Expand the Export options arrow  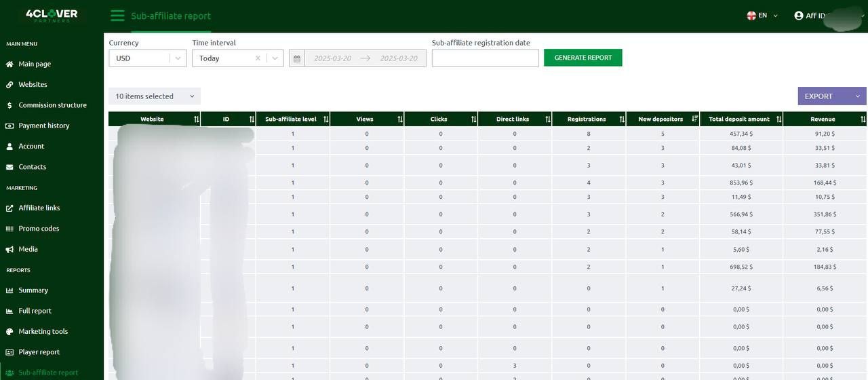click(x=858, y=96)
